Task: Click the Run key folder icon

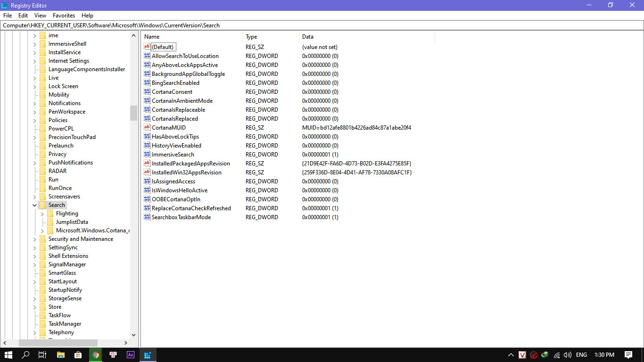Action: click(42, 180)
